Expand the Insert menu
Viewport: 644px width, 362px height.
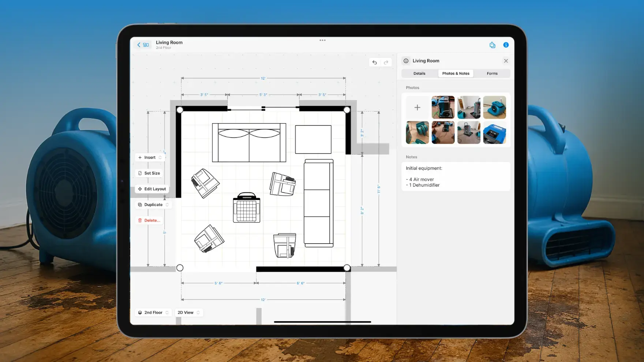pyautogui.click(x=150, y=158)
